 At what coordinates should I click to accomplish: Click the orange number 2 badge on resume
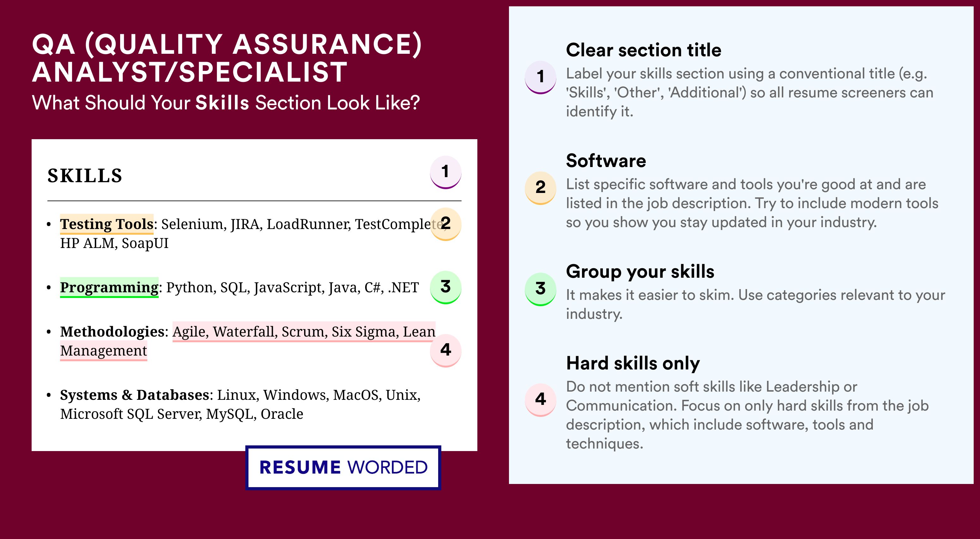click(x=445, y=224)
